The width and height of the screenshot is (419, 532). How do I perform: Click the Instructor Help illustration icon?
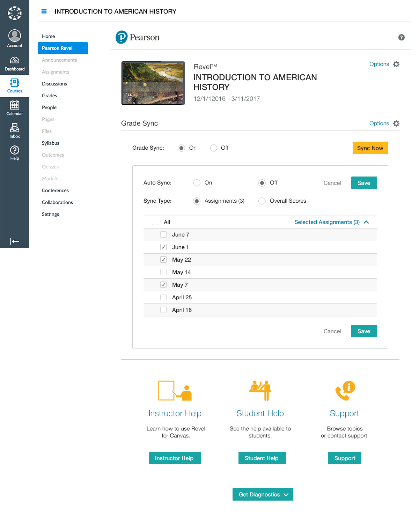175,391
